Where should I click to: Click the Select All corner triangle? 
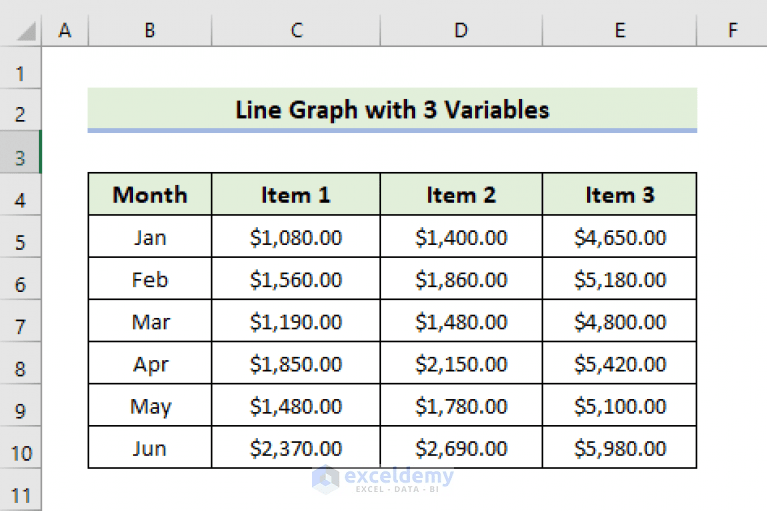[26, 31]
